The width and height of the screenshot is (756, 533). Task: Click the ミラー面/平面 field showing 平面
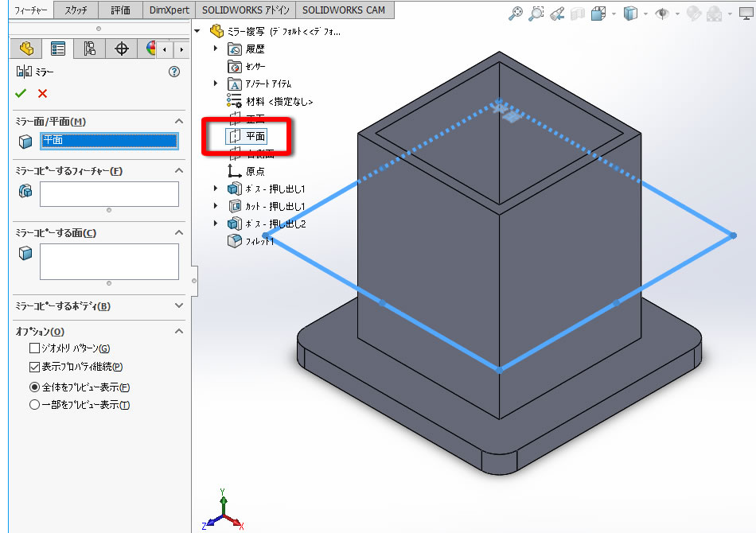110,141
